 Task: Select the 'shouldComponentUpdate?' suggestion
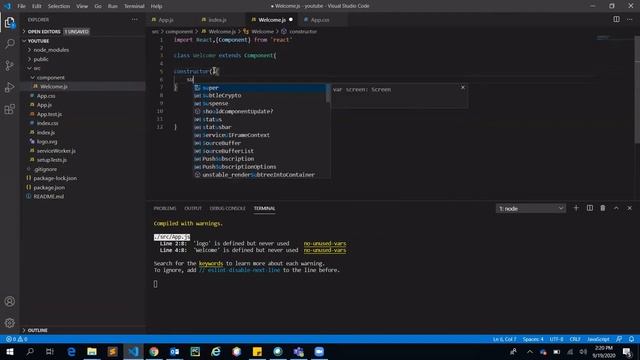click(260, 111)
